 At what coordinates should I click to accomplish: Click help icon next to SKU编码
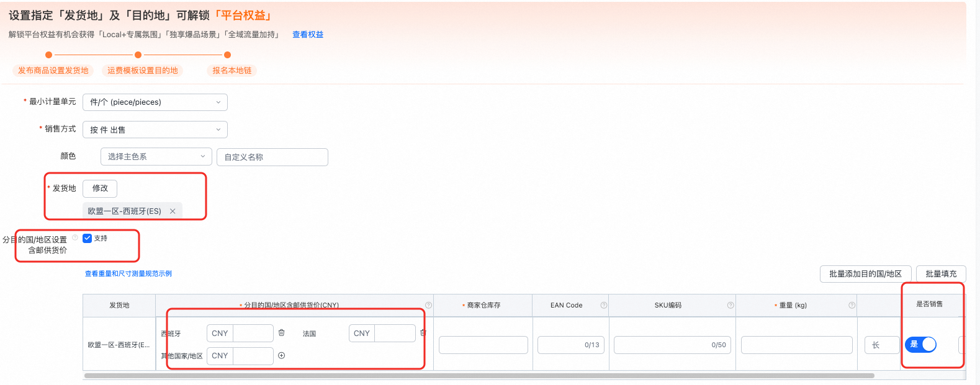click(731, 305)
